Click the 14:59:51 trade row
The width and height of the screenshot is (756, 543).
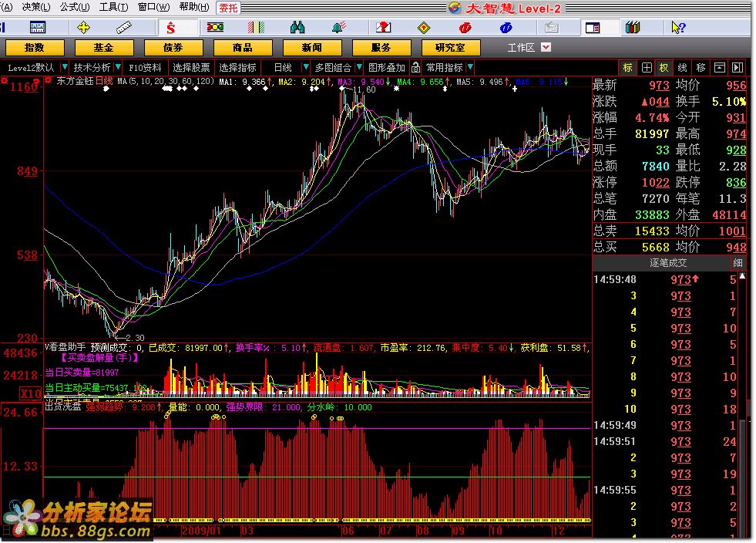(665, 442)
